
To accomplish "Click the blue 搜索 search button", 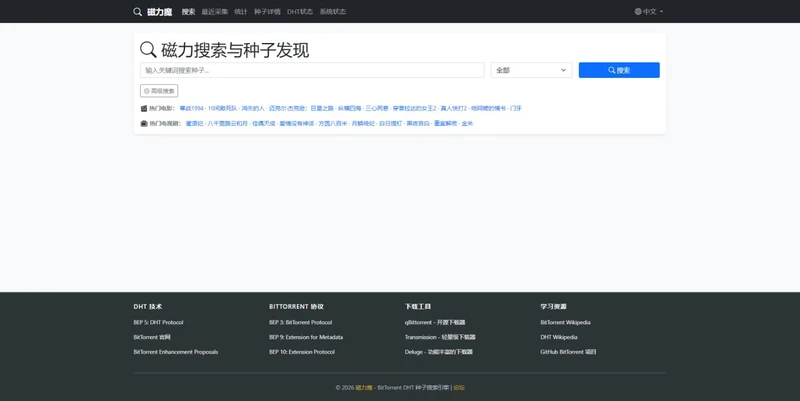I will click(x=619, y=70).
